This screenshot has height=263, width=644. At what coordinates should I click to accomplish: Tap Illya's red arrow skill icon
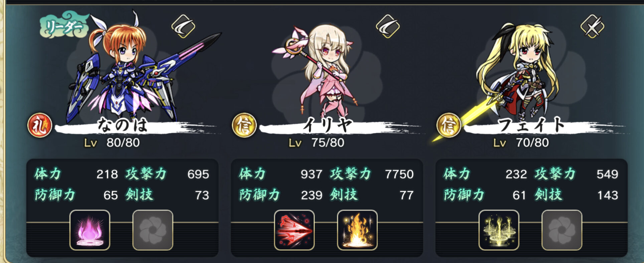click(x=294, y=230)
